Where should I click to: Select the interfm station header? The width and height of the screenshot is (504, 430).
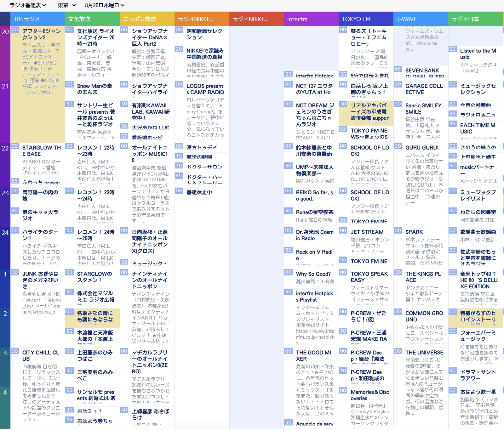[311, 19]
